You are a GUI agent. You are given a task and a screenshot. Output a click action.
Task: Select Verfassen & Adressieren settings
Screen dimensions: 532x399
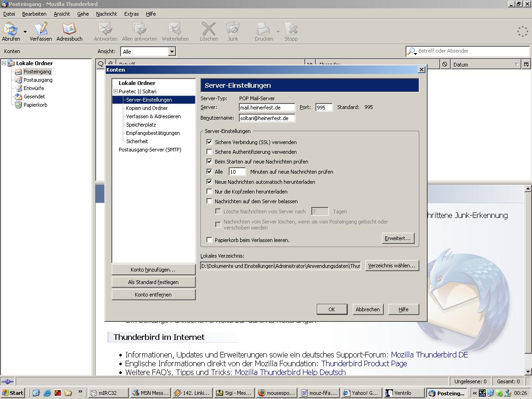point(153,116)
